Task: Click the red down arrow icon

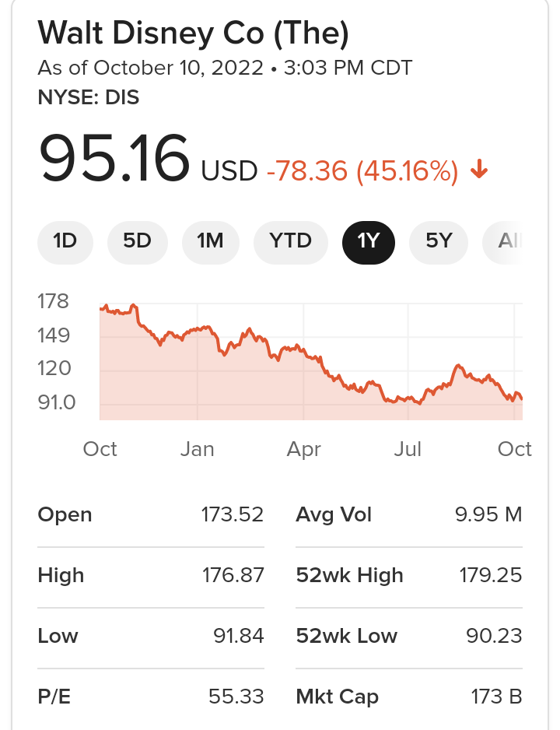Action: click(x=479, y=169)
